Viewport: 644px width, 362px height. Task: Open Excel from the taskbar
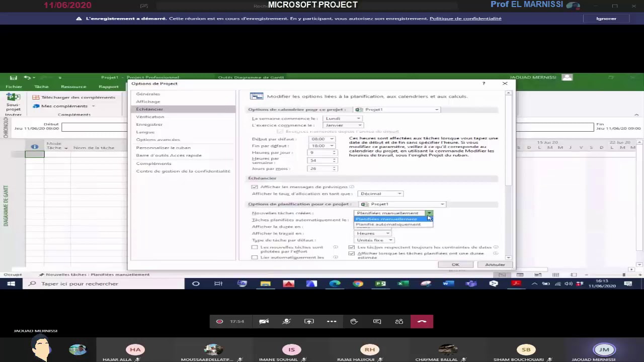pos(403,284)
